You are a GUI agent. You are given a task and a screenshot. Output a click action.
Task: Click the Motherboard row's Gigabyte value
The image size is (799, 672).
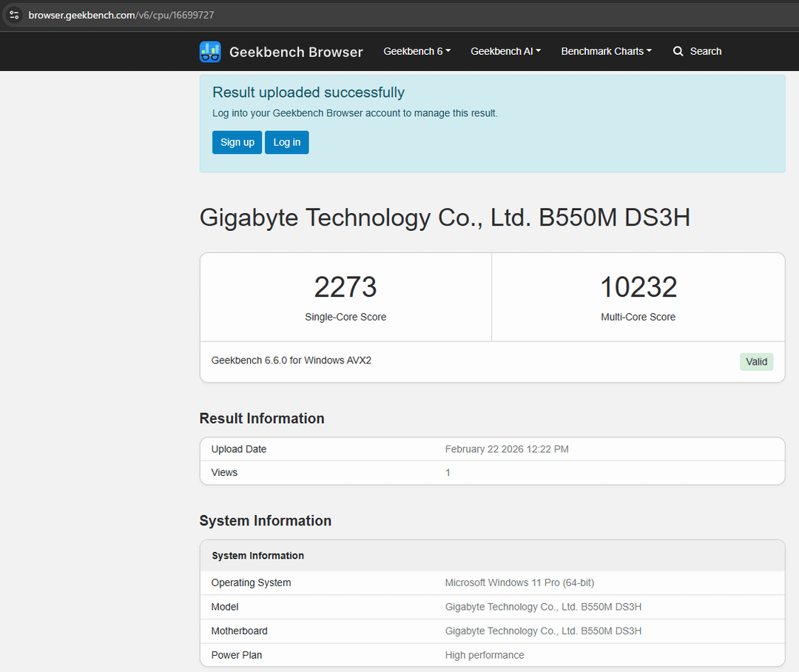(x=543, y=631)
